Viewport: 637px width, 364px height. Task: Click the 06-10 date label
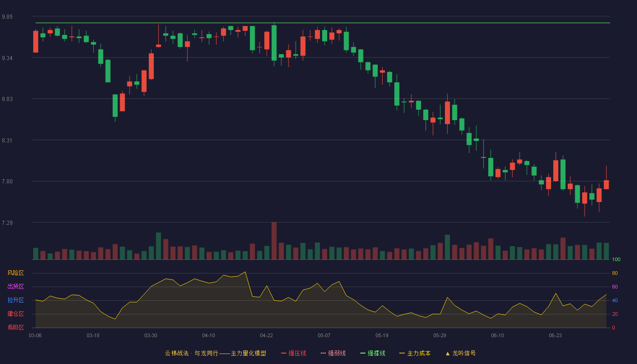[x=497, y=335]
